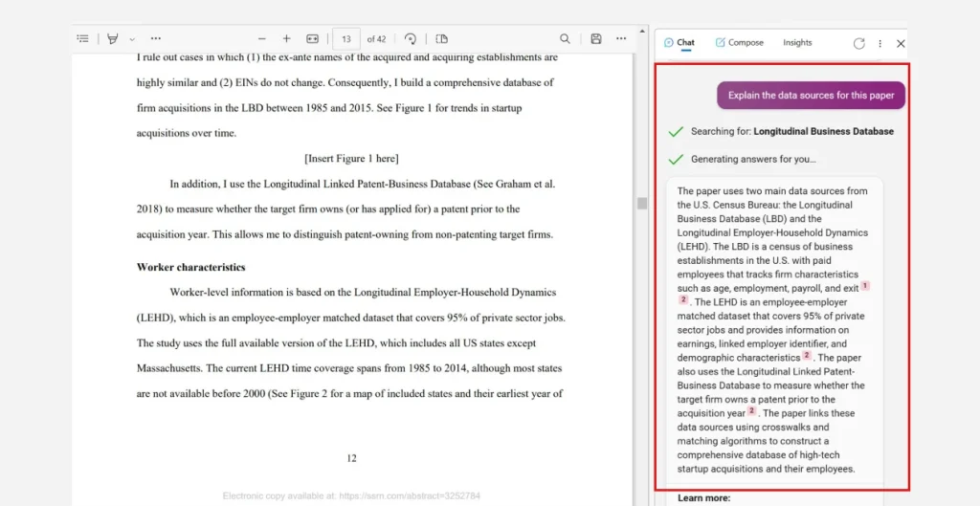Image resolution: width=980 pixels, height=506 pixels.
Task: Zoom out with the minus button
Action: [259, 39]
